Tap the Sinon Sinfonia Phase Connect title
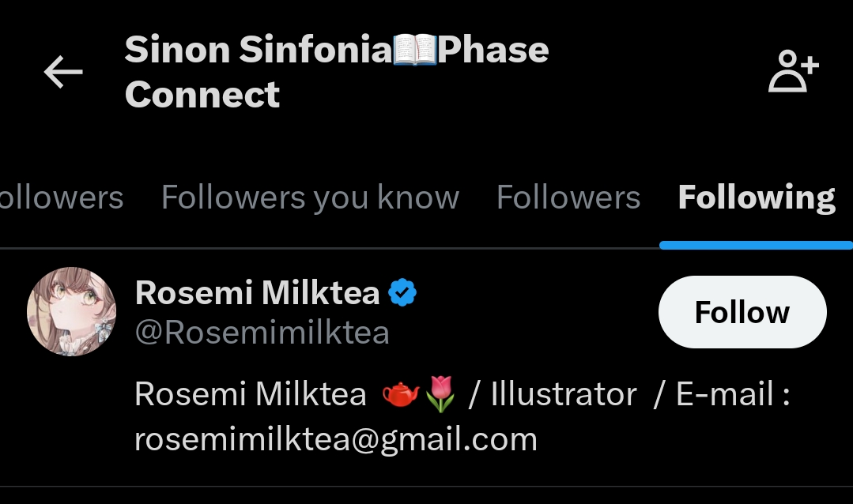Viewport: 853px width, 504px height. point(336,73)
